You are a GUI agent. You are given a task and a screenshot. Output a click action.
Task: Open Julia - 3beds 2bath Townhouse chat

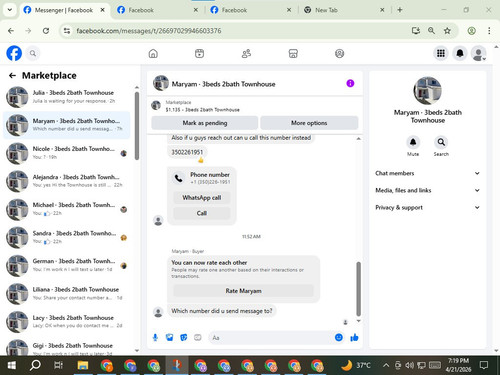click(67, 97)
